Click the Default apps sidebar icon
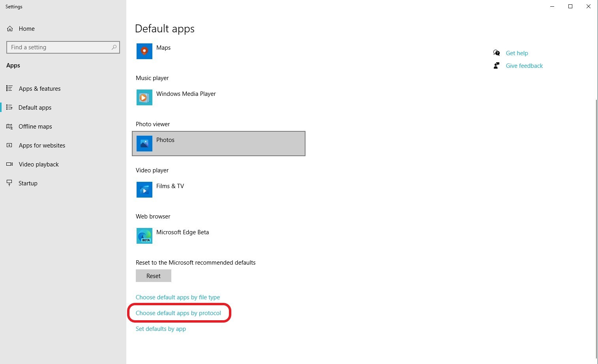 [9, 107]
